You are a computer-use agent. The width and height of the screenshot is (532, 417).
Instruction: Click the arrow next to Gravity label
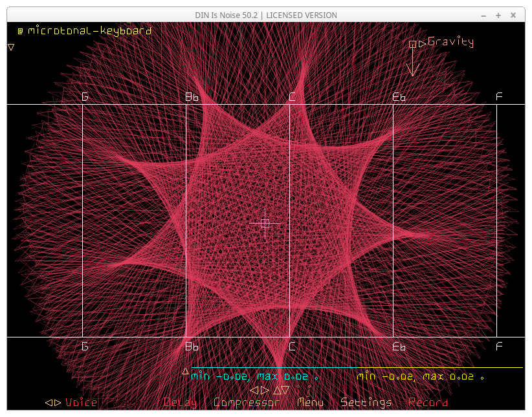(422, 44)
